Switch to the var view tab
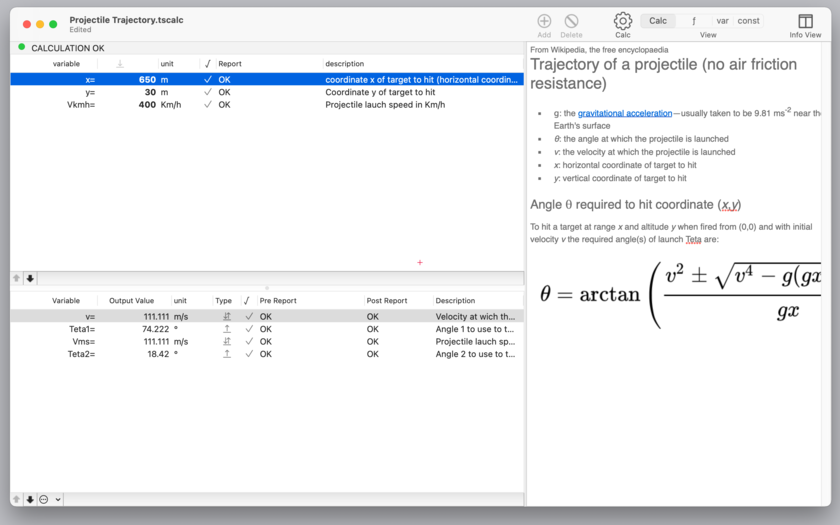Screen dimensions: 840x525 (x=722, y=21)
